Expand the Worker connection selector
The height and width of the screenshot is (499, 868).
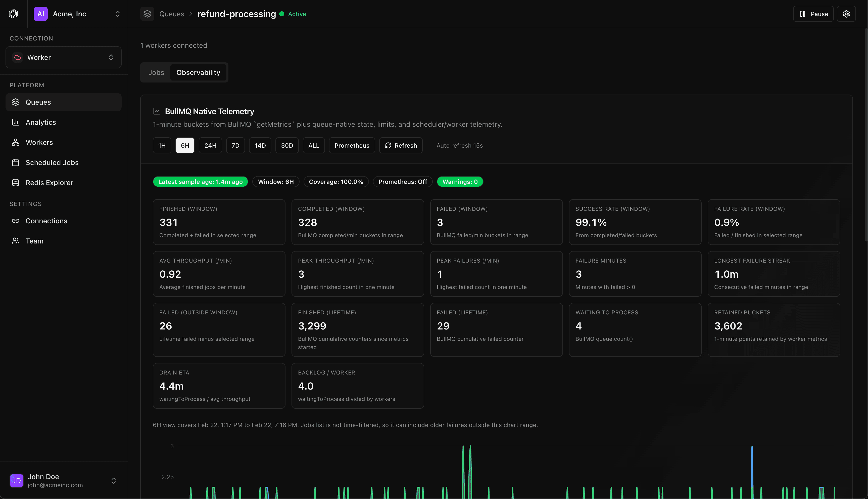63,57
